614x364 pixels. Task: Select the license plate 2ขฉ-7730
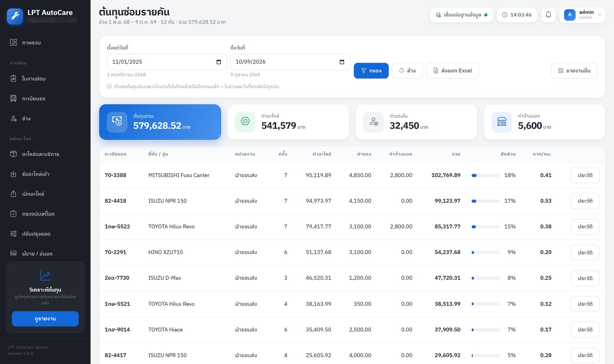tap(117, 278)
